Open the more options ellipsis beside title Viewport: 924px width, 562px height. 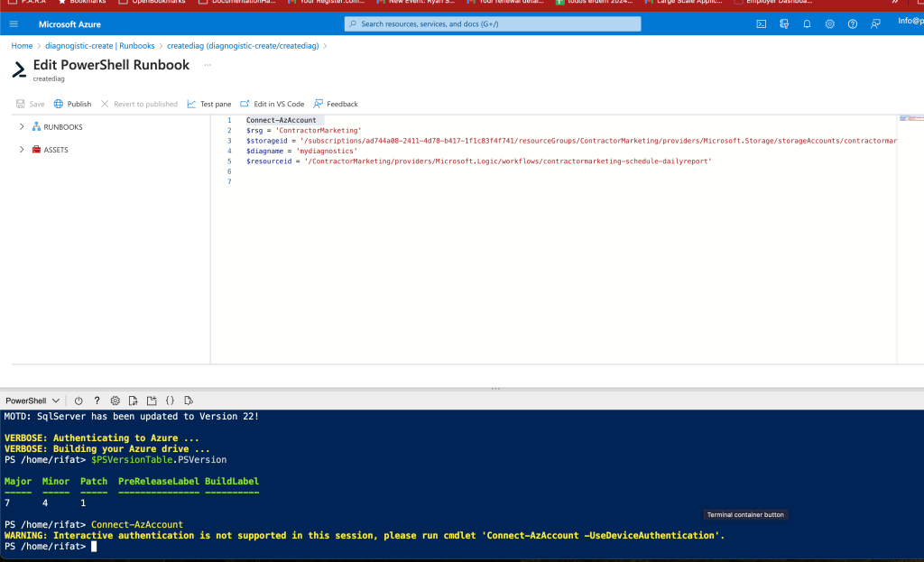coord(208,65)
